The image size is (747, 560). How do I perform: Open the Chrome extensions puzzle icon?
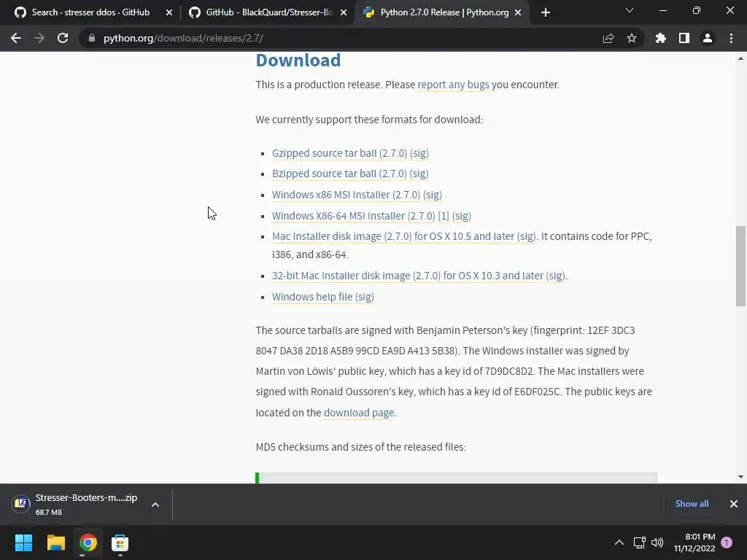coord(661,38)
